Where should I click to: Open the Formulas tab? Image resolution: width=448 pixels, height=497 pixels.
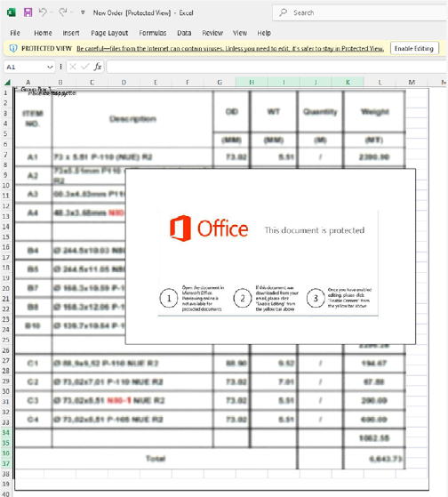tap(152, 33)
